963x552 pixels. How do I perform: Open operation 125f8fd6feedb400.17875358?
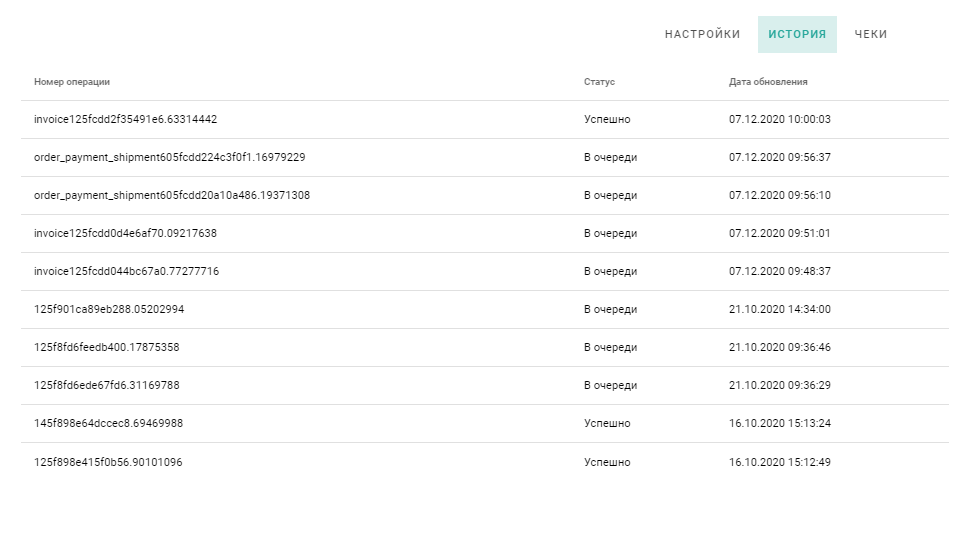click(106, 348)
